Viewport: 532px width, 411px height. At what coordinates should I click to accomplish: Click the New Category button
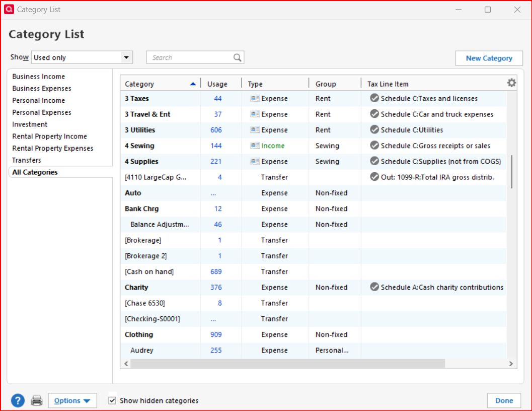[489, 58]
